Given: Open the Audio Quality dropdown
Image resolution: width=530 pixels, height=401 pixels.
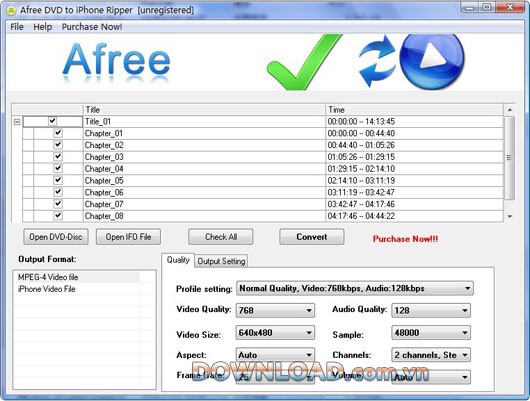Looking at the screenshot, I should point(431,310).
